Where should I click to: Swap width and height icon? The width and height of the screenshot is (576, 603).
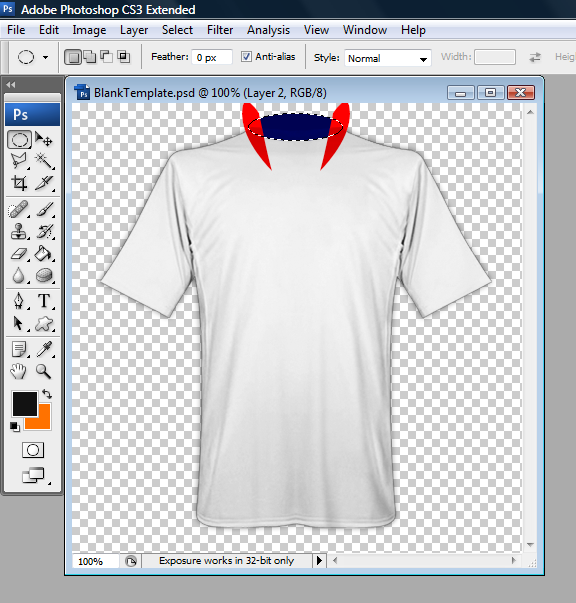point(535,57)
